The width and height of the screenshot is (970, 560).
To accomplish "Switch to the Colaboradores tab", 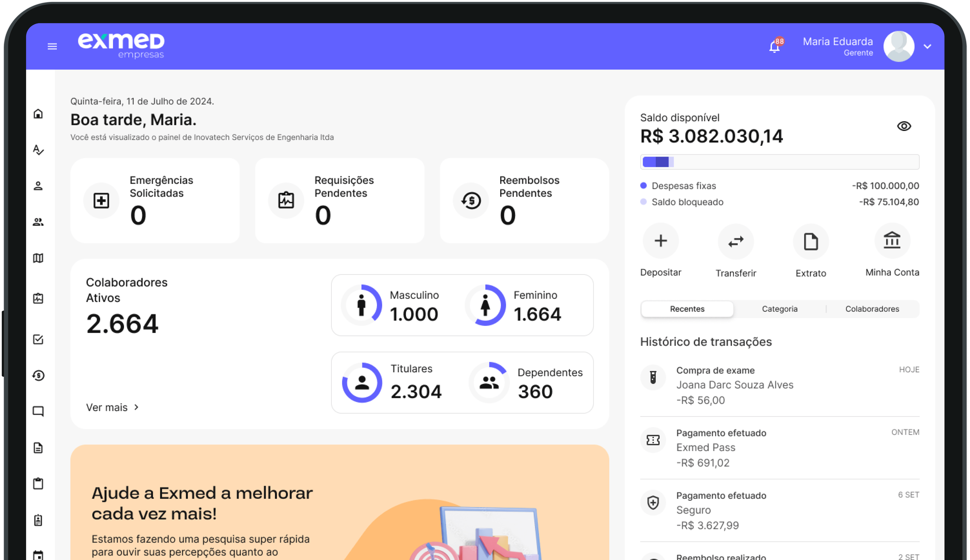I will click(x=872, y=309).
